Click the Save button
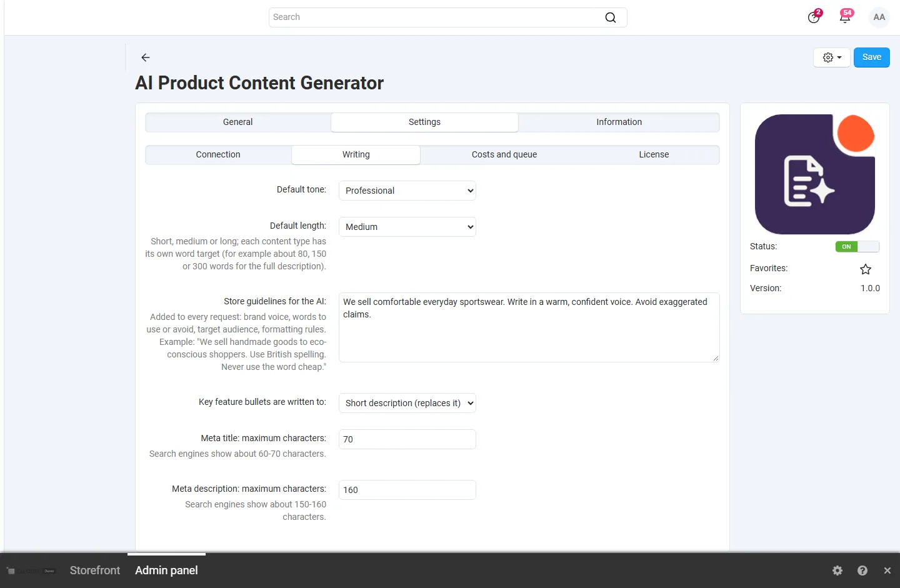 point(872,57)
